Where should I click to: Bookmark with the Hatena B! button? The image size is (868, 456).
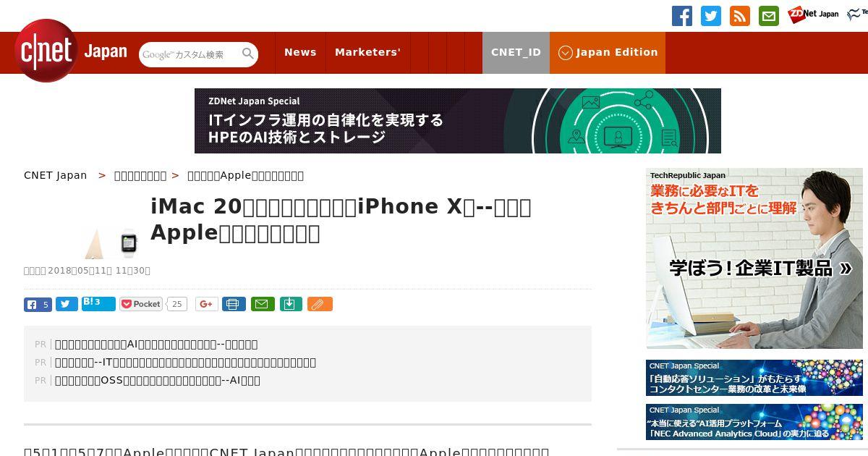click(98, 303)
